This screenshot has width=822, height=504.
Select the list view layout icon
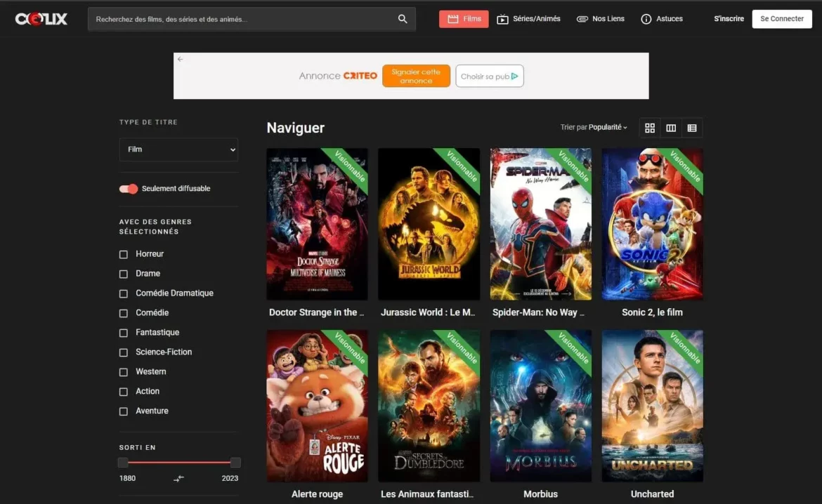[x=692, y=128]
